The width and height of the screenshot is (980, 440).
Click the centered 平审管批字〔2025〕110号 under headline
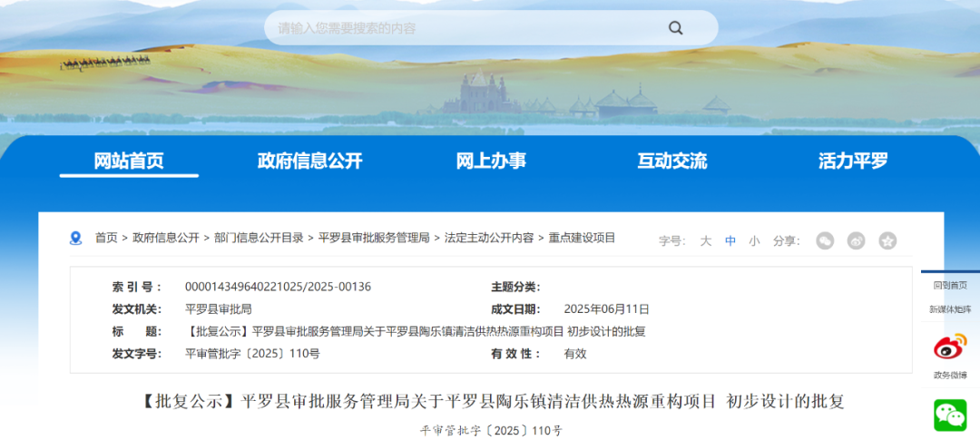click(491, 430)
